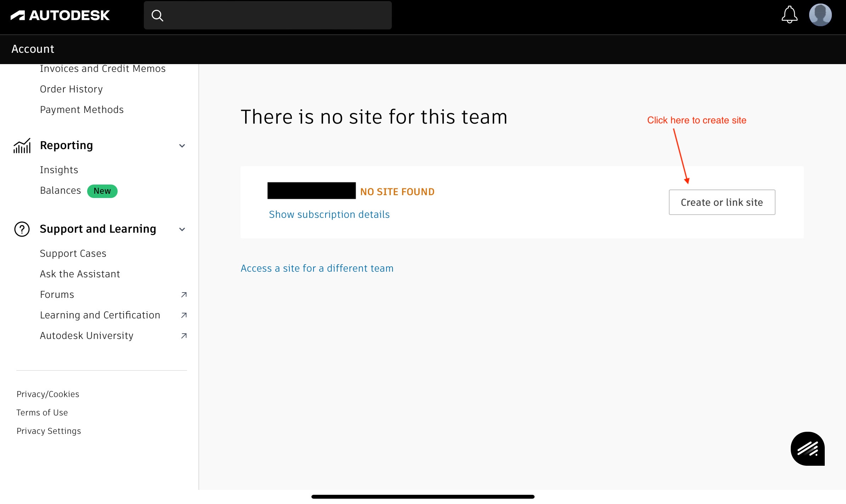The width and height of the screenshot is (846, 504).
Task: Open Balances report page
Action: (61, 191)
